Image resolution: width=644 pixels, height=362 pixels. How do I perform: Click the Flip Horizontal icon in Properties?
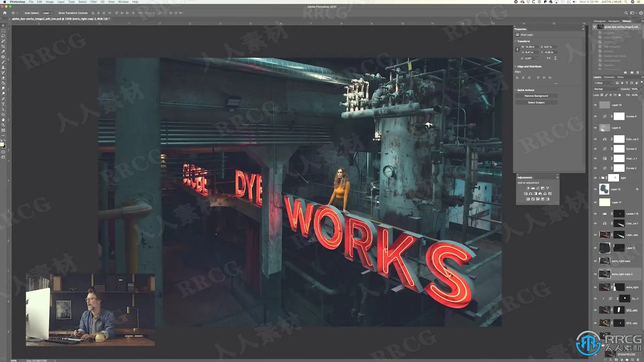pyautogui.click(x=548, y=58)
